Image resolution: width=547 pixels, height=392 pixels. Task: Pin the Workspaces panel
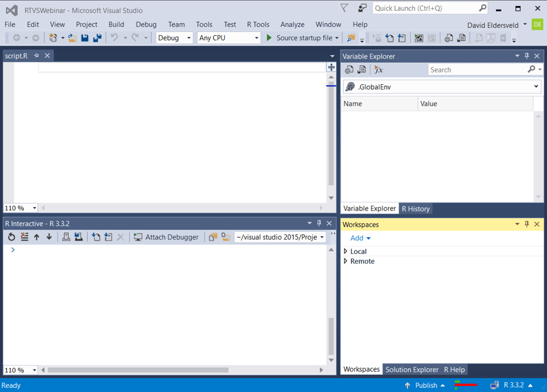click(x=527, y=224)
